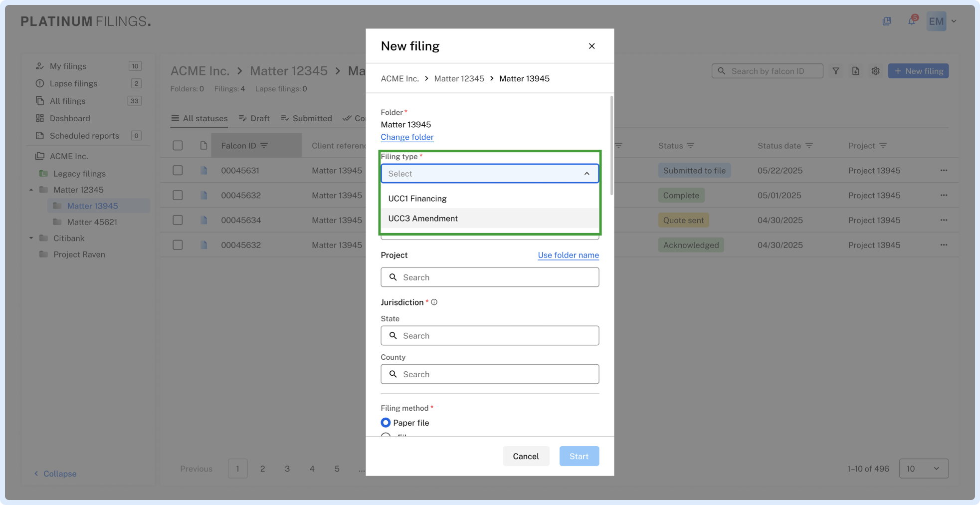Click the Project column filter icon
The height and width of the screenshot is (505, 980).
pos(883,145)
